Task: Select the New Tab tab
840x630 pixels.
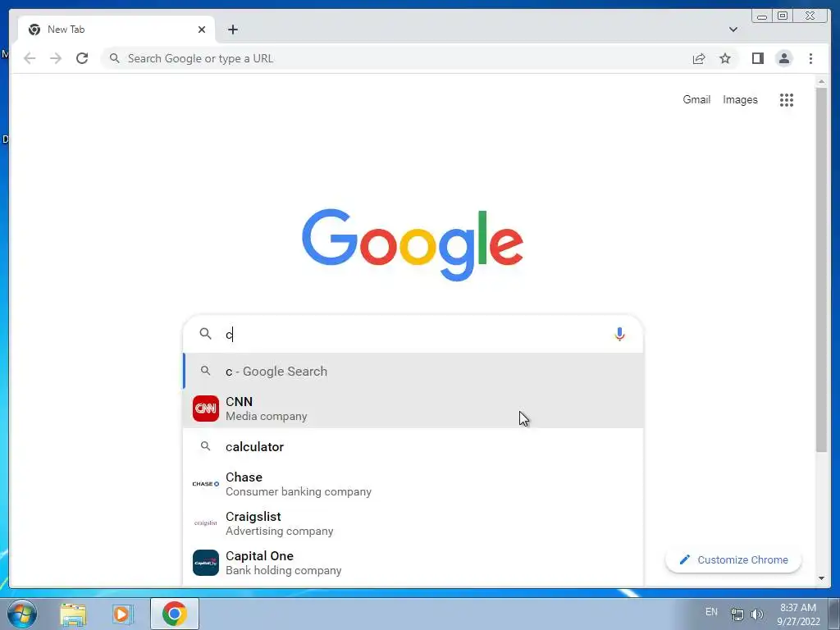Action: (x=116, y=30)
